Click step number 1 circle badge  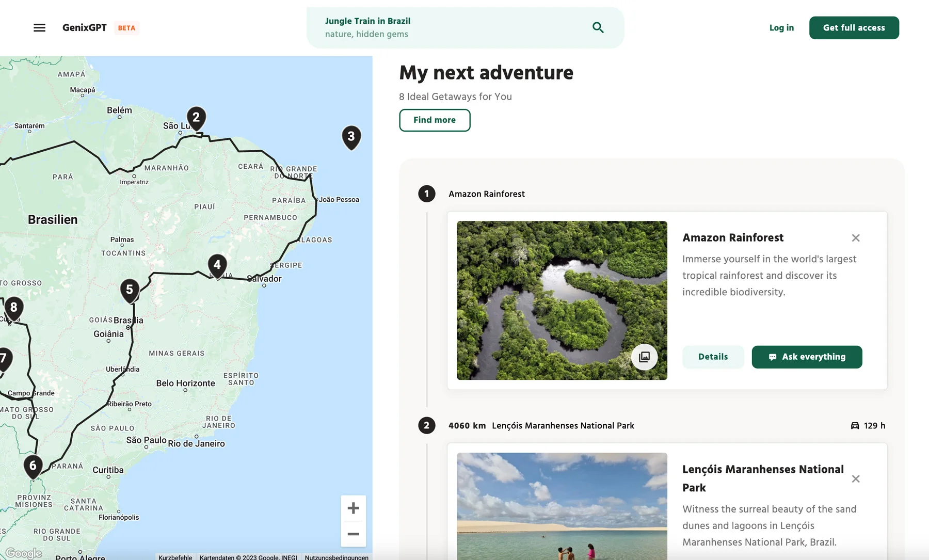point(427,194)
